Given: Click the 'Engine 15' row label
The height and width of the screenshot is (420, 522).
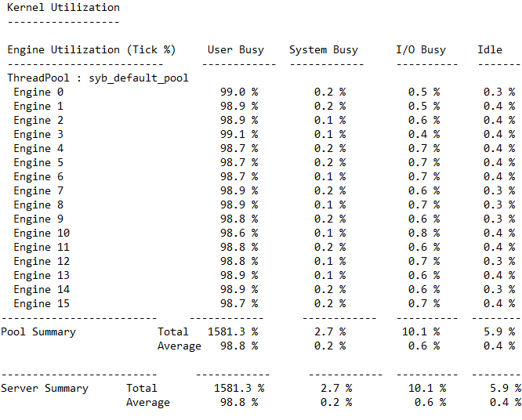Looking at the screenshot, I should pos(42,304).
